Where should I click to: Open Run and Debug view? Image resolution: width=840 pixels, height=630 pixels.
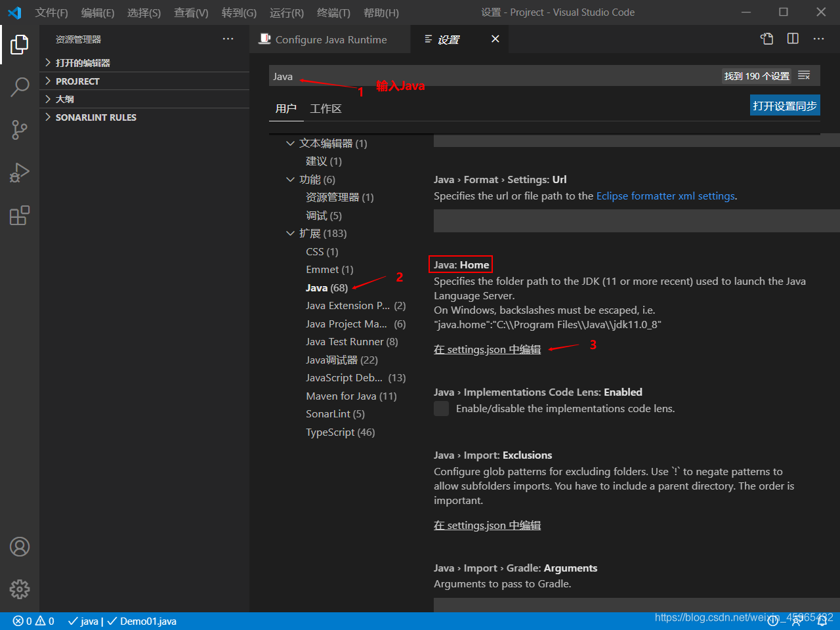pos(20,173)
